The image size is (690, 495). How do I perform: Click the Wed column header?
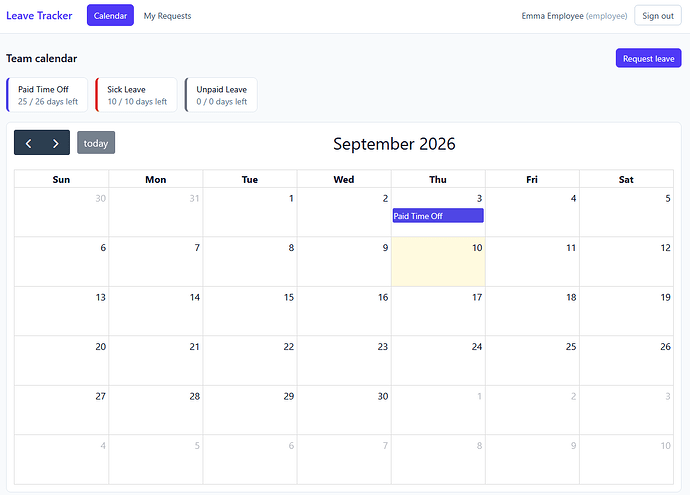(x=344, y=180)
